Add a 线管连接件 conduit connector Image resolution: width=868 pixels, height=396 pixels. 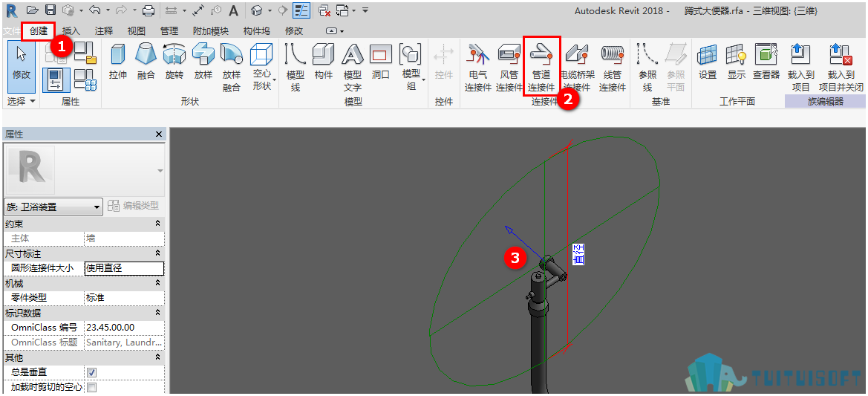click(x=613, y=66)
